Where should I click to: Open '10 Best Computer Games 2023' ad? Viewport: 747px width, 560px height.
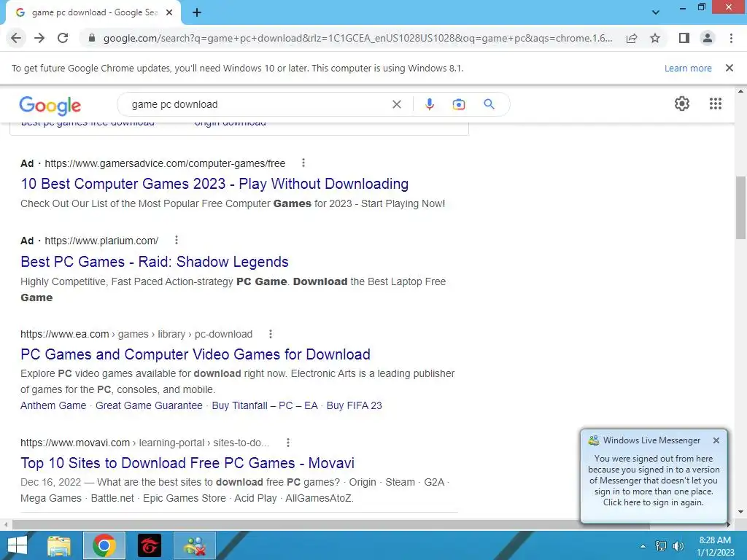(x=214, y=184)
